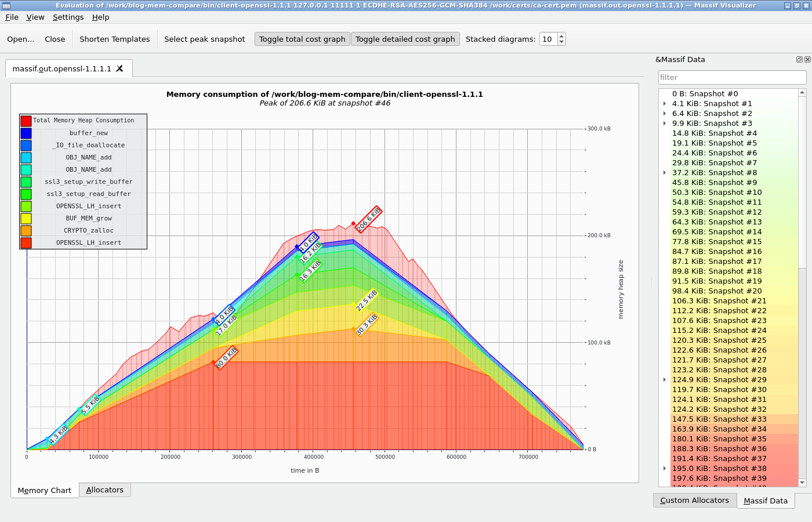Click Shorten Templates button
The width and height of the screenshot is (812, 522).
click(x=114, y=39)
